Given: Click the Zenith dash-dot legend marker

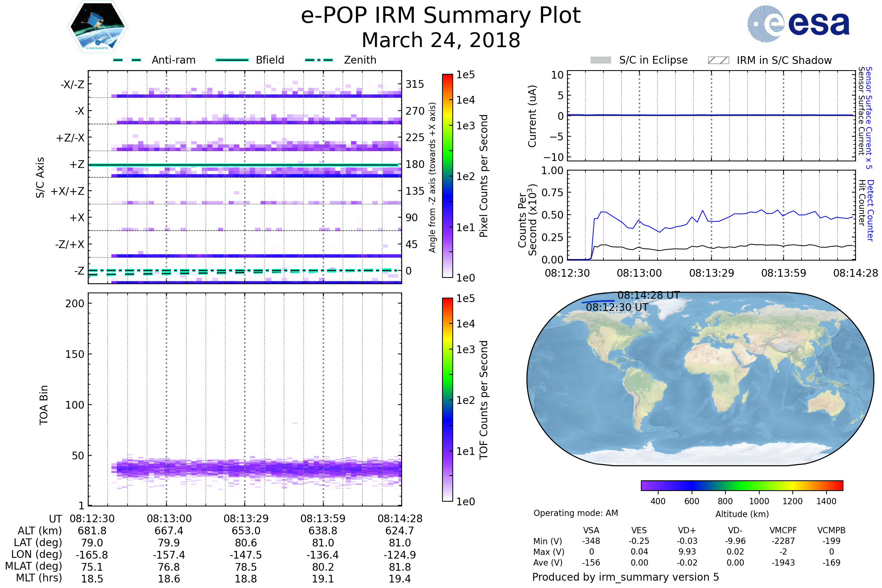Looking at the screenshot, I should (319, 60).
